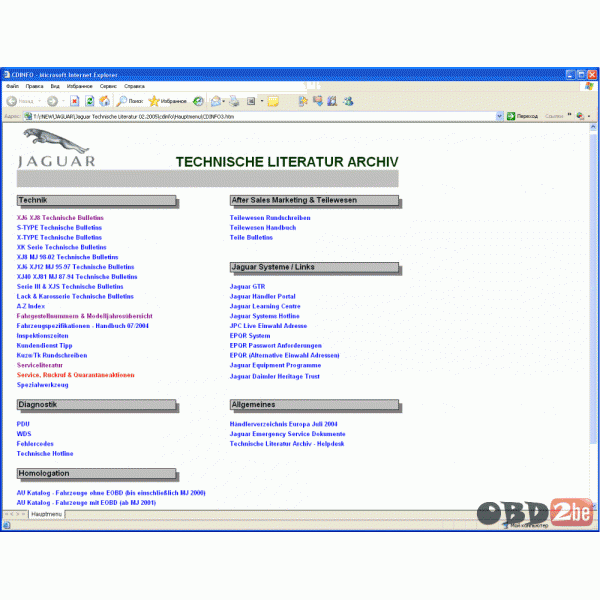
Task: Open the Fehlercodes link
Action: 35,444
